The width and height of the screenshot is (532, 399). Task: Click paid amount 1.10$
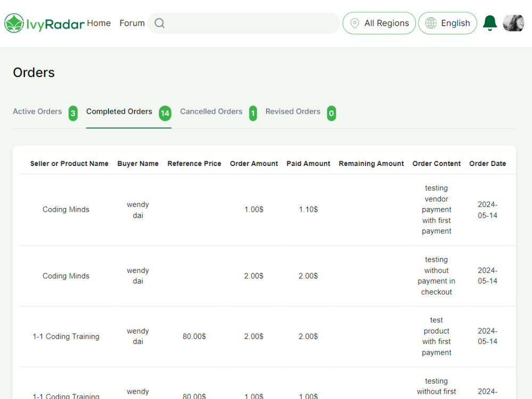(308, 210)
